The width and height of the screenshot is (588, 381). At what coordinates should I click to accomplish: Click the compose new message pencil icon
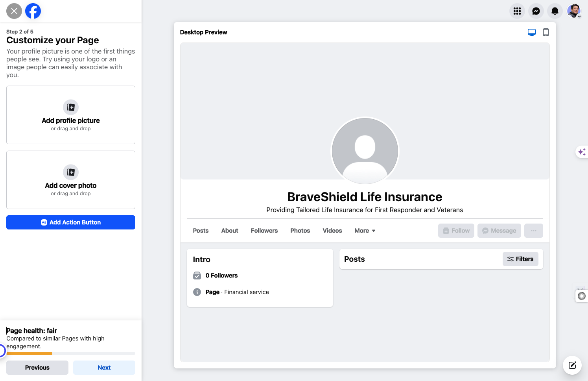tap(572, 365)
